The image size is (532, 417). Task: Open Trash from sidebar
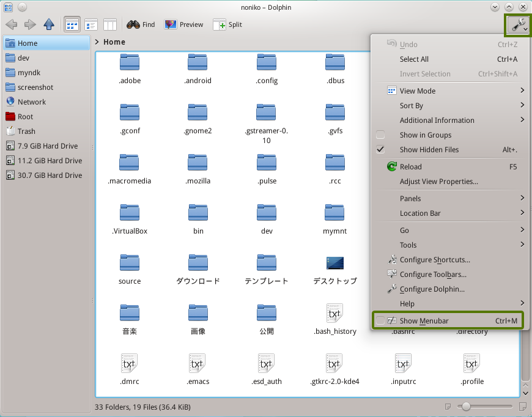[47, 131]
